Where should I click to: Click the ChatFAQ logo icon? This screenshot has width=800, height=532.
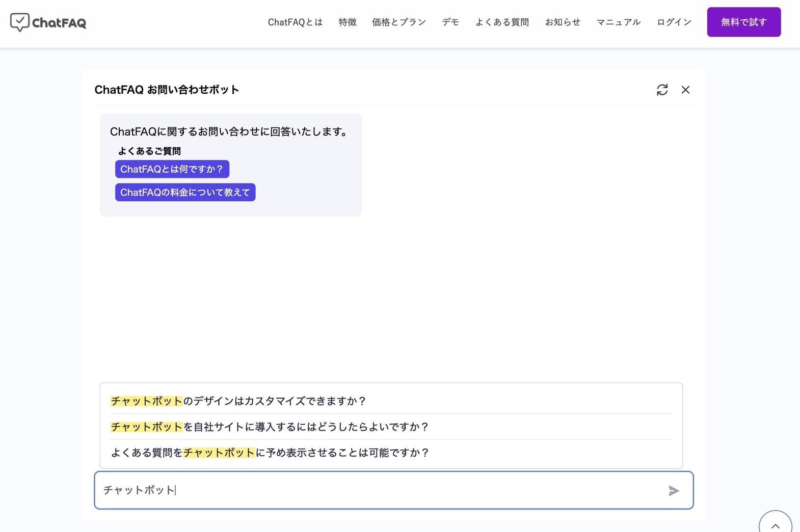tap(20, 22)
